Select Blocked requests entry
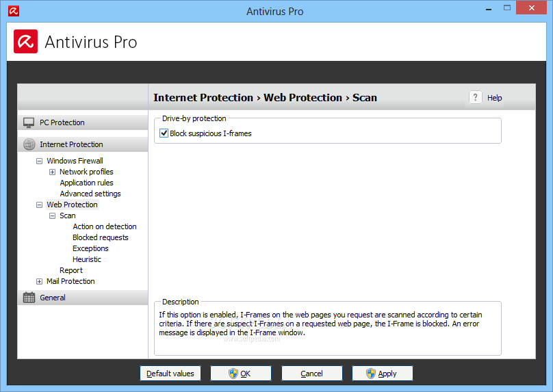The width and height of the screenshot is (553, 392). (x=100, y=237)
